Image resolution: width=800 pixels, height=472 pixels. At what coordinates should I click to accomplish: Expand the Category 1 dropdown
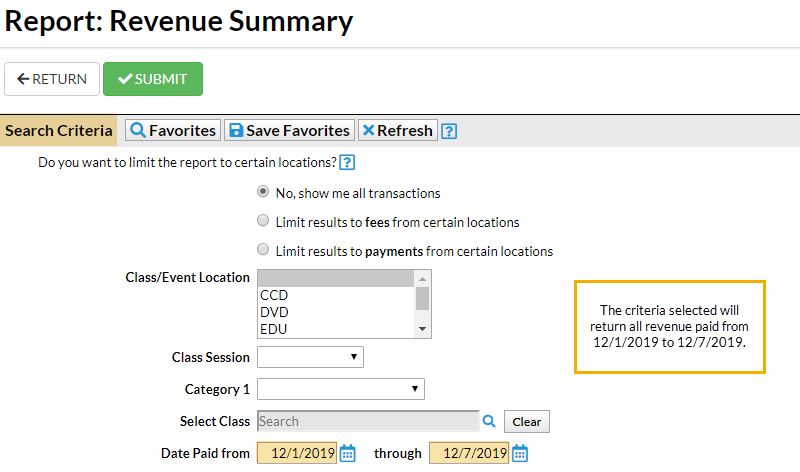click(x=341, y=389)
